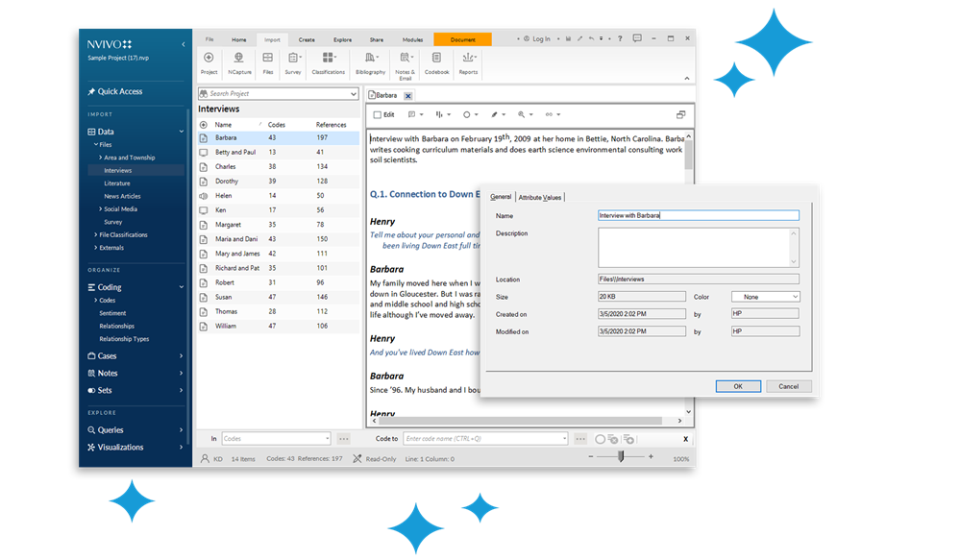The height and width of the screenshot is (560, 960).
Task: Click the undo arrow in title bar
Action: pos(591,38)
